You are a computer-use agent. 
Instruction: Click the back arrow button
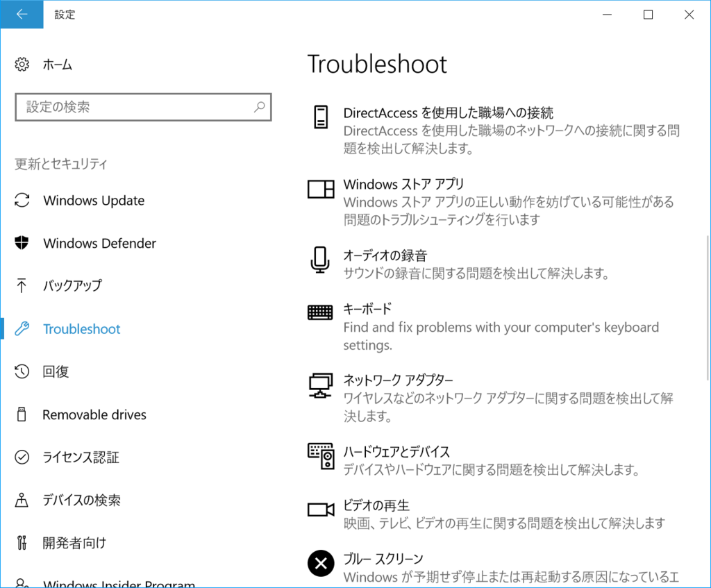pos(22,15)
